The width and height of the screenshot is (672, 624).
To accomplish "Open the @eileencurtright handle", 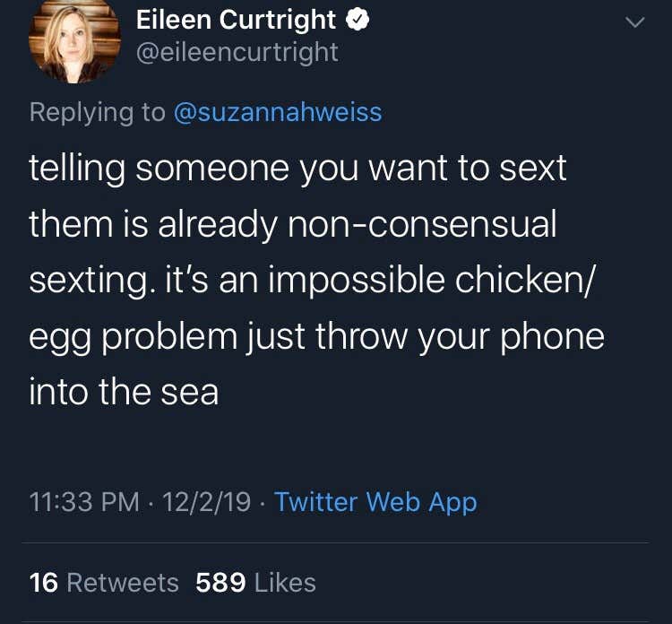I will tap(237, 53).
